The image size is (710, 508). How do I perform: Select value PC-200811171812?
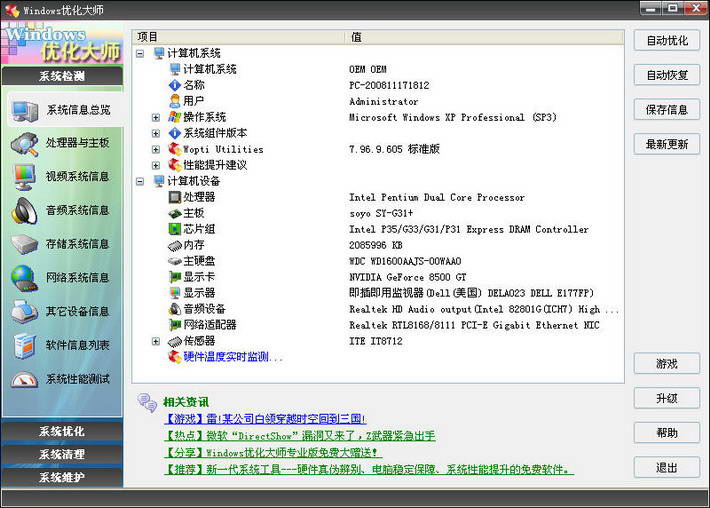(389, 85)
